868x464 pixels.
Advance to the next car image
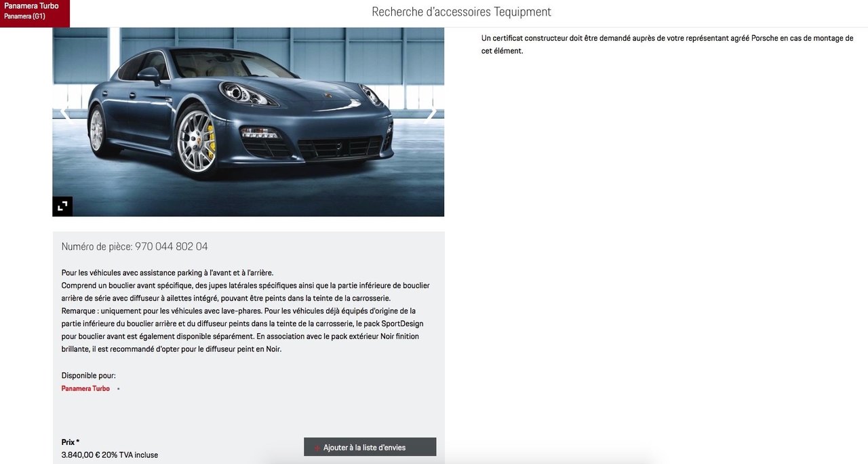431,113
